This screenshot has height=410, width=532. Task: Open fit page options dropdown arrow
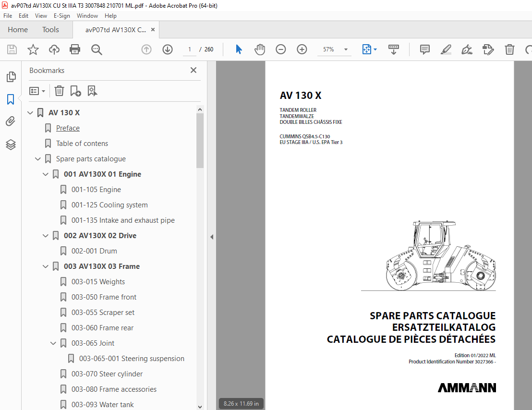click(375, 49)
